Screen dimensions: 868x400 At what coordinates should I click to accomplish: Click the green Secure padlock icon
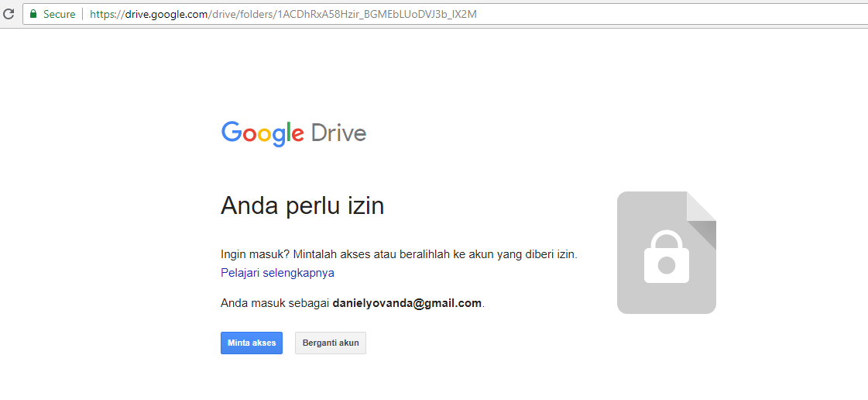pos(34,14)
